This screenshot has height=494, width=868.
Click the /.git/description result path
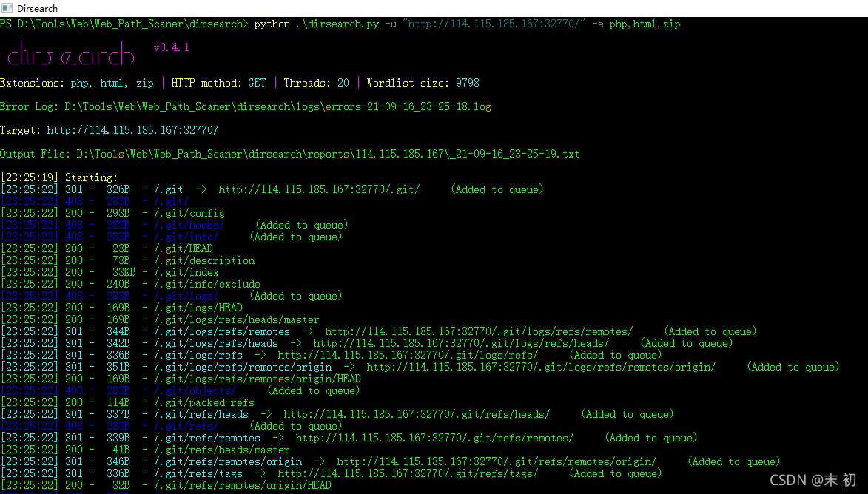pyautogui.click(x=203, y=260)
